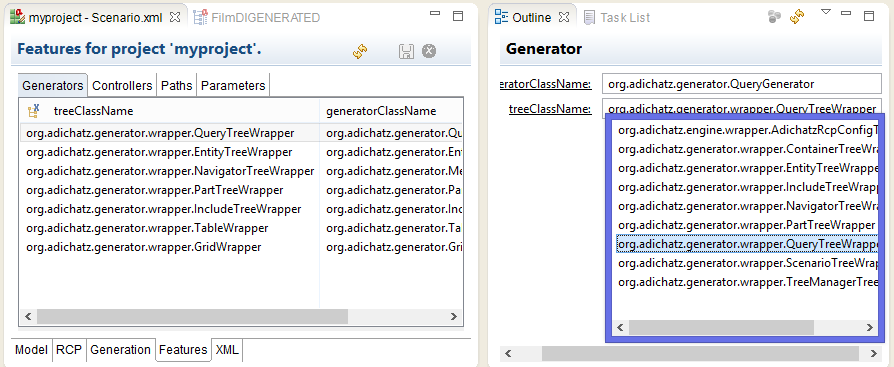Screen dimensions: 894x367
Task: Choose ScenarioTreeWrapper entry in the popup list
Action: pyautogui.click(x=747, y=263)
